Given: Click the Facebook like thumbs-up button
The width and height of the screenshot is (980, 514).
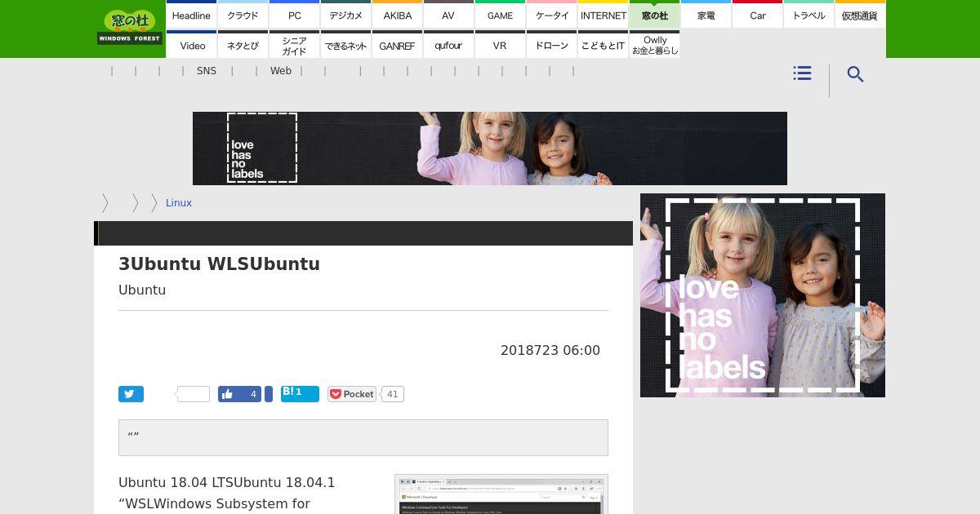Looking at the screenshot, I should (x=239, y=394).
